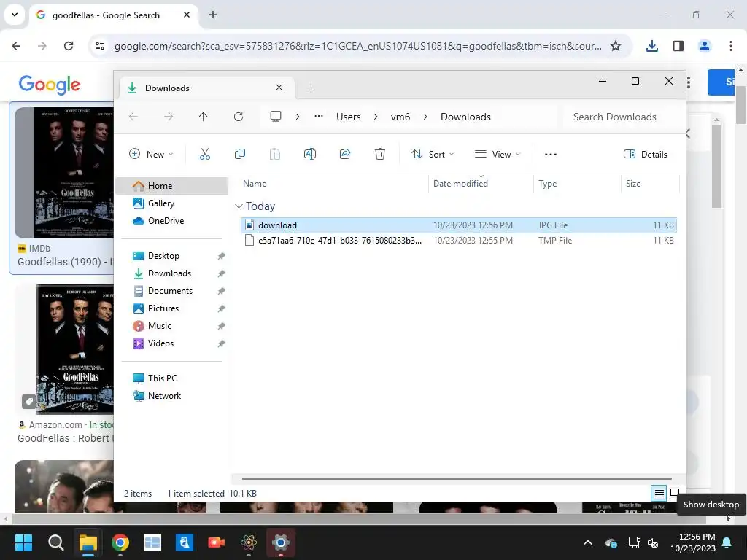The image size is (747, 560).
Task: Open taskbar Search magnifier
Action: pos(55,542)
